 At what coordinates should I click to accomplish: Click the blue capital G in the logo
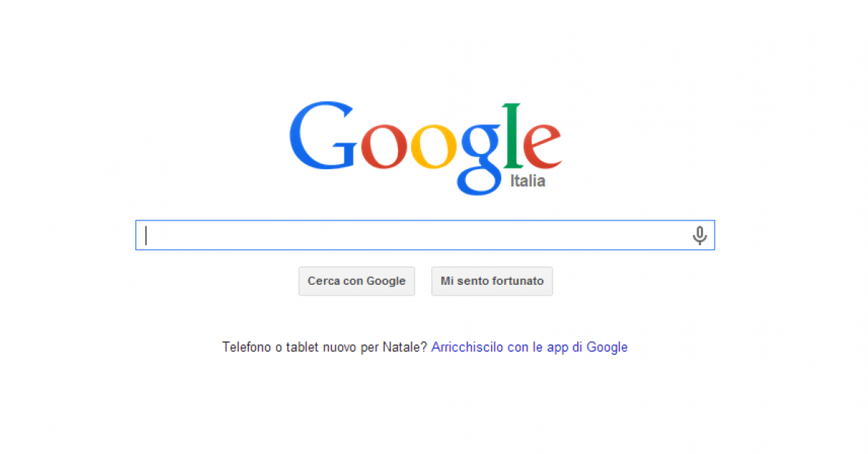pos(323,136)
